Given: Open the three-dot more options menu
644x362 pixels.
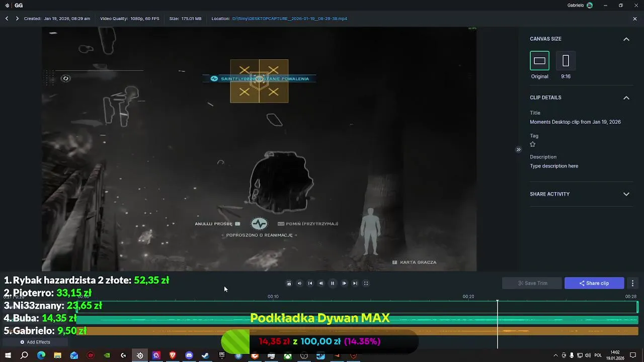Looking at the screenshot, I should click(632, 283).
